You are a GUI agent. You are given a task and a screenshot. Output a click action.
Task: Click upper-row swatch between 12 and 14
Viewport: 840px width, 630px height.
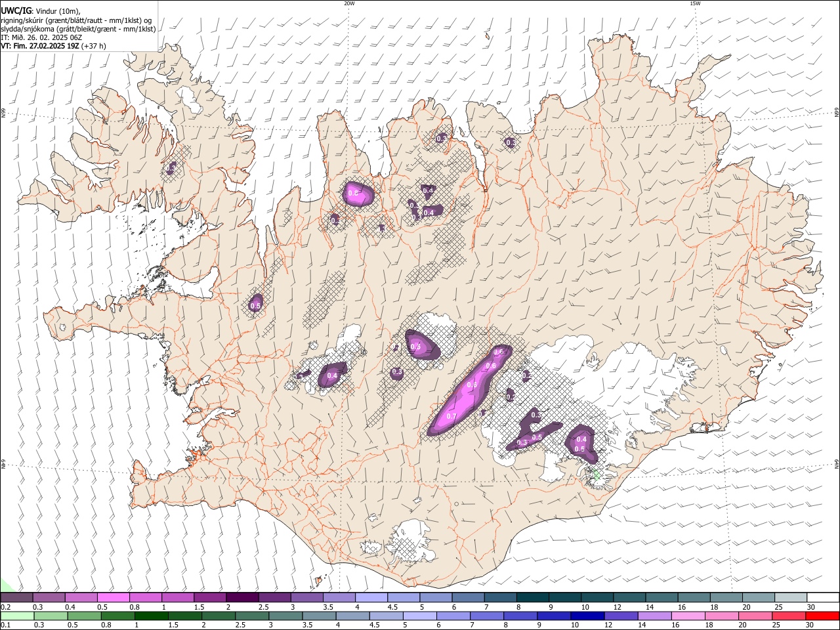coord(629,597)
